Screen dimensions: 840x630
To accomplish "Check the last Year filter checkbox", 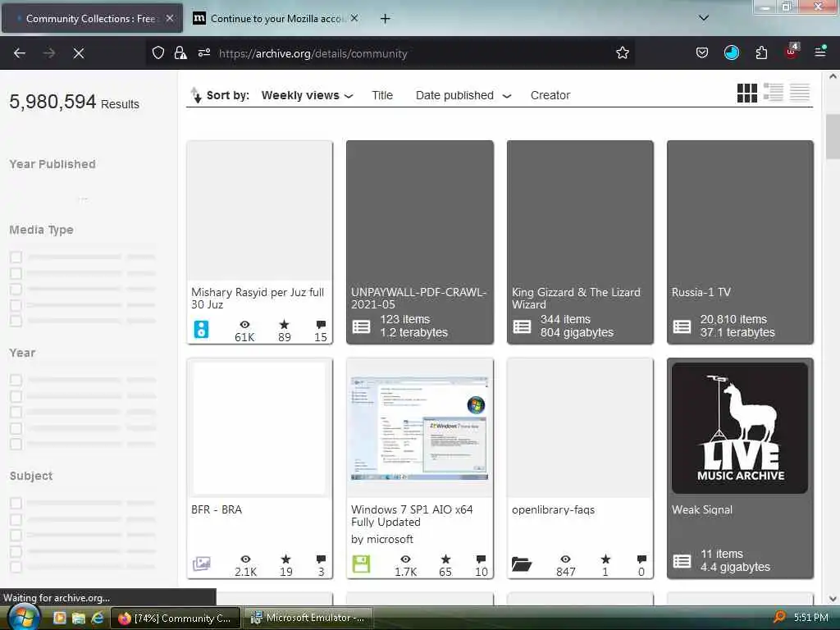I will click(16, 444).
